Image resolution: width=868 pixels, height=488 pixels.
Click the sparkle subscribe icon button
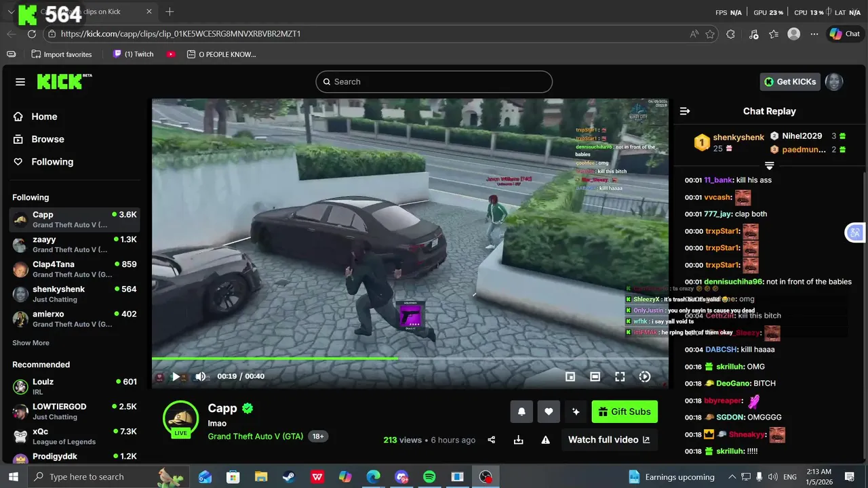pyautogui.click(x=576, y=411)
